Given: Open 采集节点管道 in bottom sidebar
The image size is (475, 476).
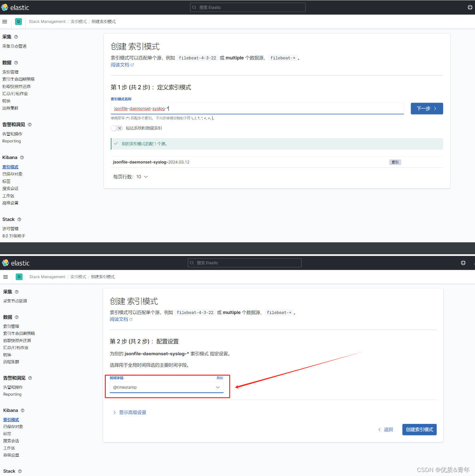Looking at the screenshot, I should point(15,301).
